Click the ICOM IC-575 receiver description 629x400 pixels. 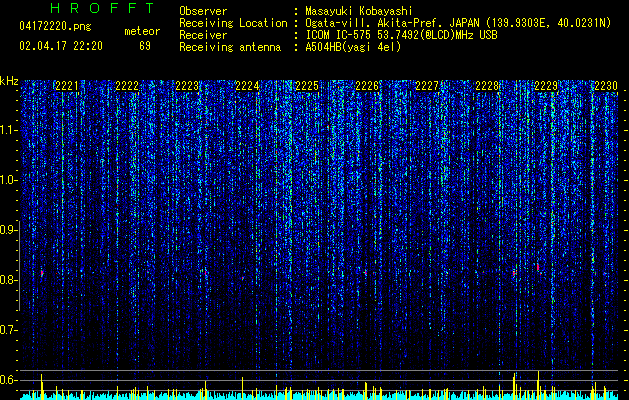401,35
